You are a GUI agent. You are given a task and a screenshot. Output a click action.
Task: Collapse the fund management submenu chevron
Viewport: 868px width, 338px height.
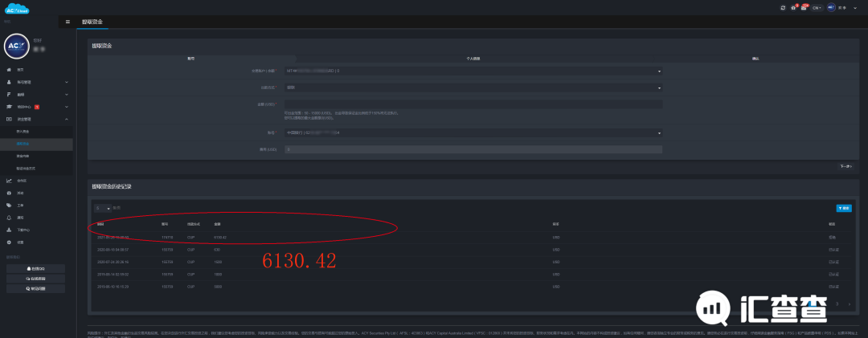(67, 119)
